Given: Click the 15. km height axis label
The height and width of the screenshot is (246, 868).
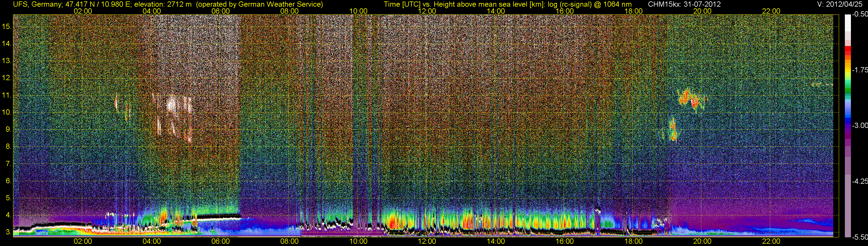Looking at the screenshot, I should (x=7, y=27).
